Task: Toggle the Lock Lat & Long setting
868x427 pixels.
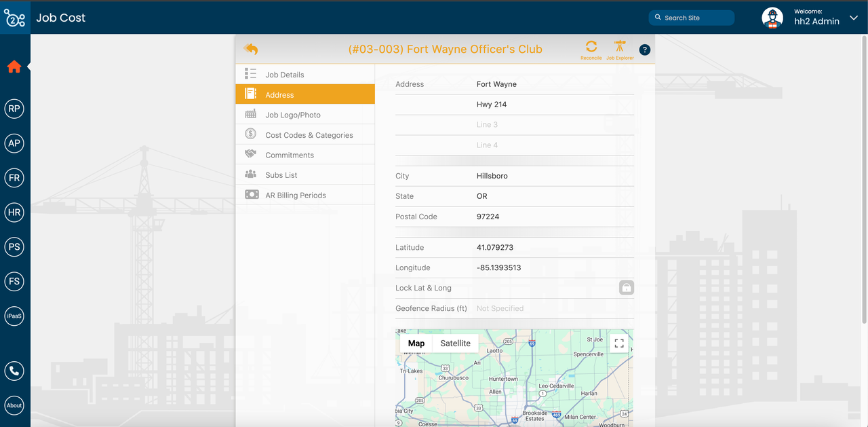Action: [626, 287]
